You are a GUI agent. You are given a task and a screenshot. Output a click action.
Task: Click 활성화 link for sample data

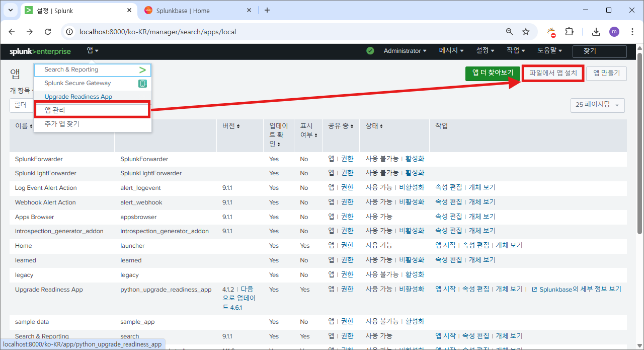(x=415, y=321)
